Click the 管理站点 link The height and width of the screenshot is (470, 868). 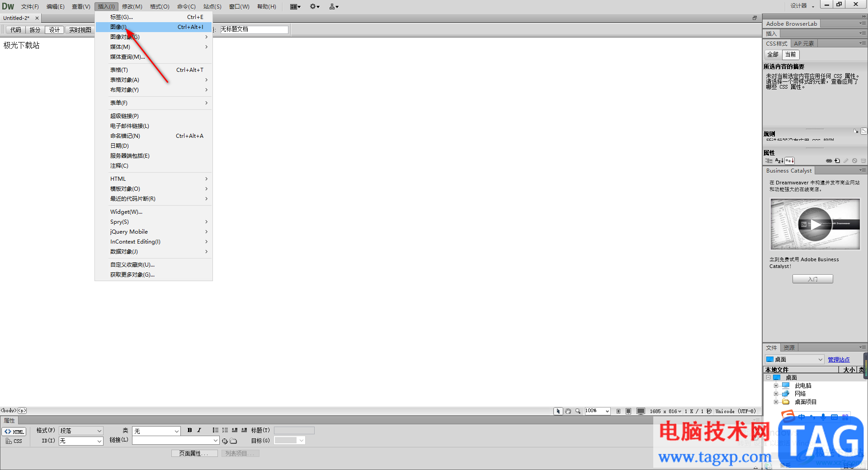pos(839,360)
